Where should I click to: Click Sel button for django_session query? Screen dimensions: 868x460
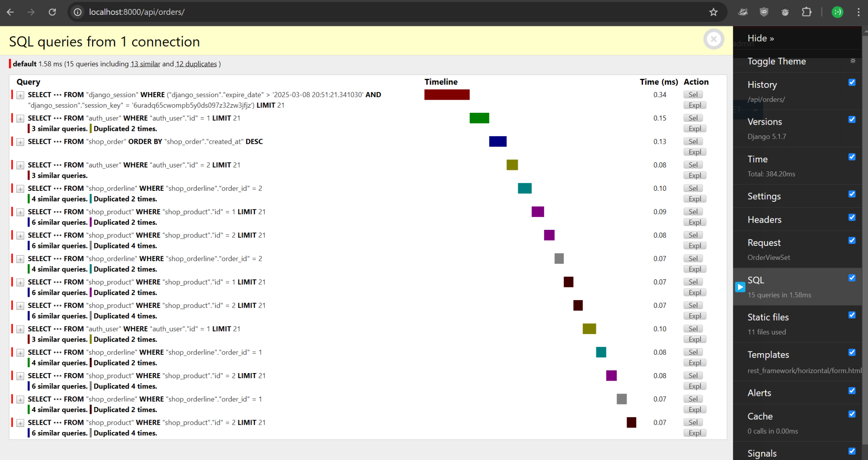click(x=693, y=95)
